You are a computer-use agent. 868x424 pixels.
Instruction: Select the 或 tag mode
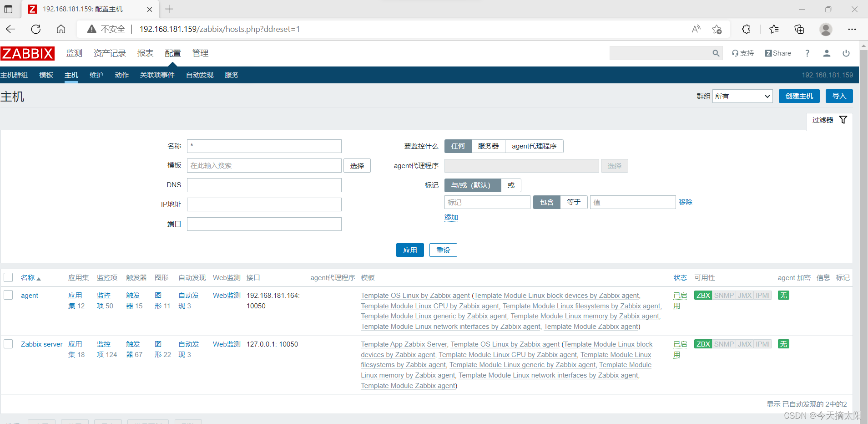(511, 185)
